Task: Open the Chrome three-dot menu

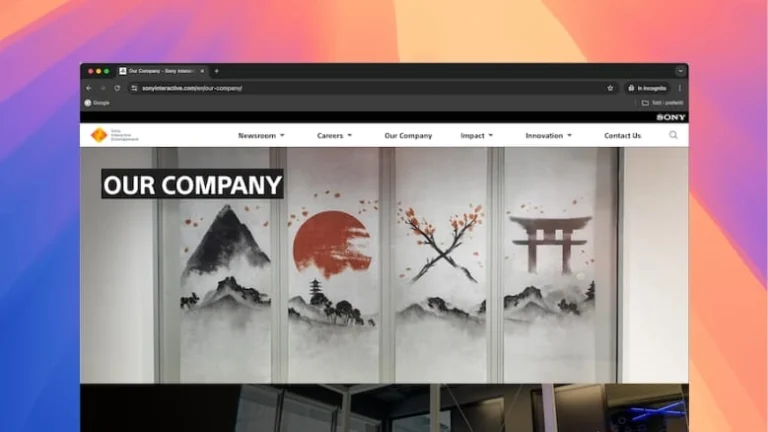Action: tap(680, 88)
